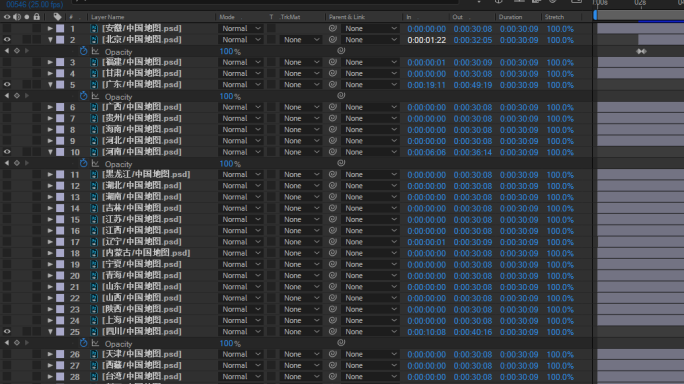Click the Opacity stopwatch for layer 10
This screenshot has width=684, height=384.
(x=83, y=163)
